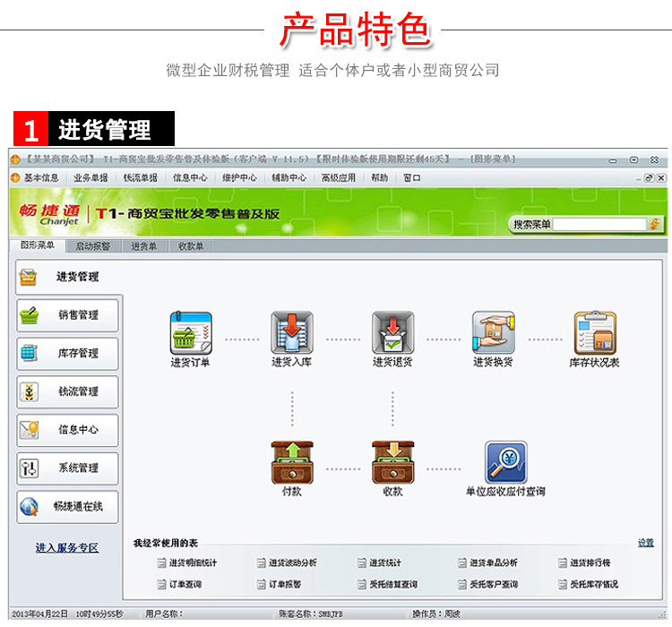Viewport: 672px width, 627px height.
Task: Open the 受托客户查询 report link
Action: [x=494, y=584]
